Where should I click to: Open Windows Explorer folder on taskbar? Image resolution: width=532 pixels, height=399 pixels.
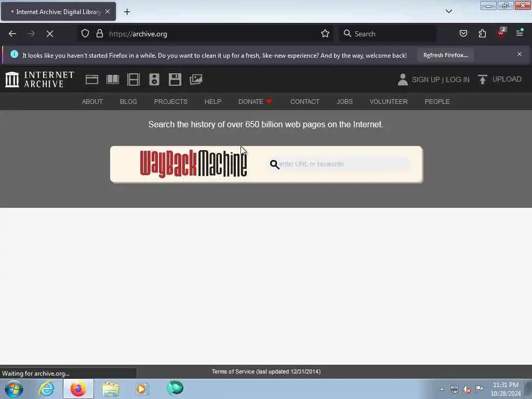click(x=111, y=389)
